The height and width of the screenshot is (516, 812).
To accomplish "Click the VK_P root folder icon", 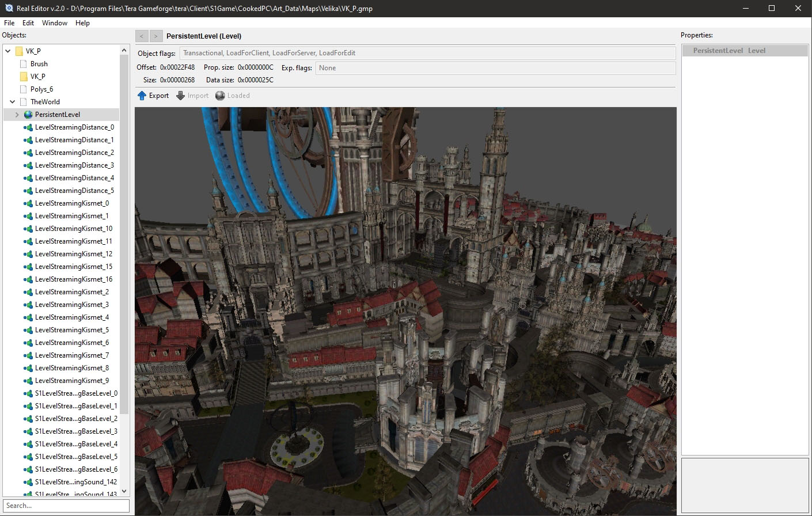I will (19, 51).
